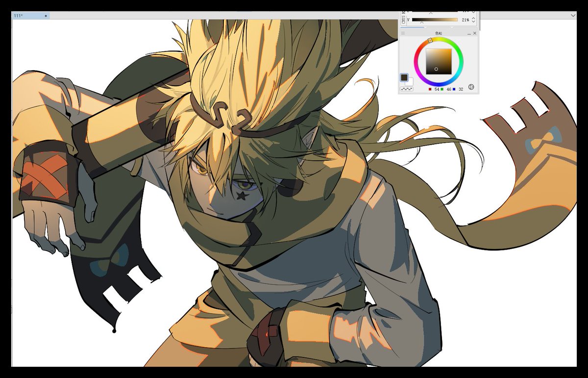Click the 色轮 panel title
This screenshot has width=588, height=378.
pos(439,33)
